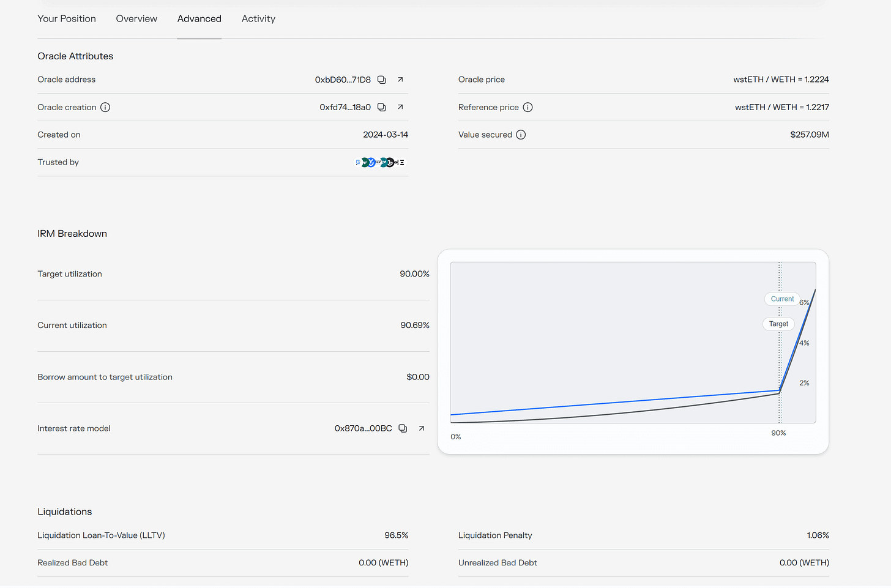Click the Target label on IRM chart
The height and width of the screenshot is (588, 891).
[778, 324]
